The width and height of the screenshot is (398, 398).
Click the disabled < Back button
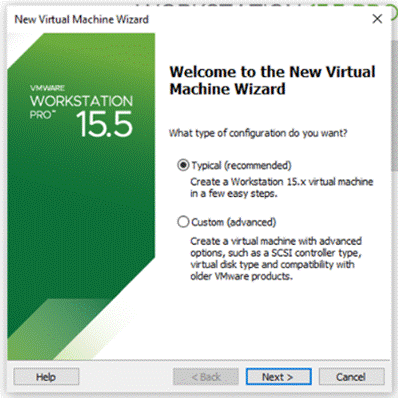pos(206,377)
